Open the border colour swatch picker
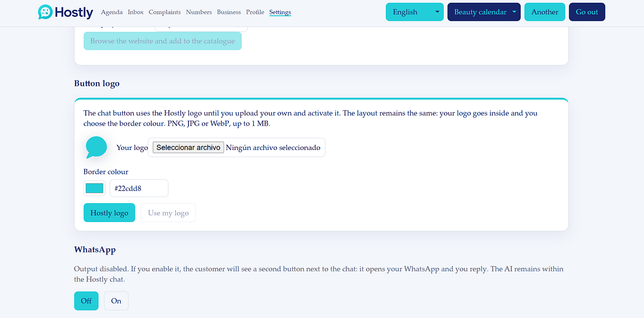 (94, 188)
